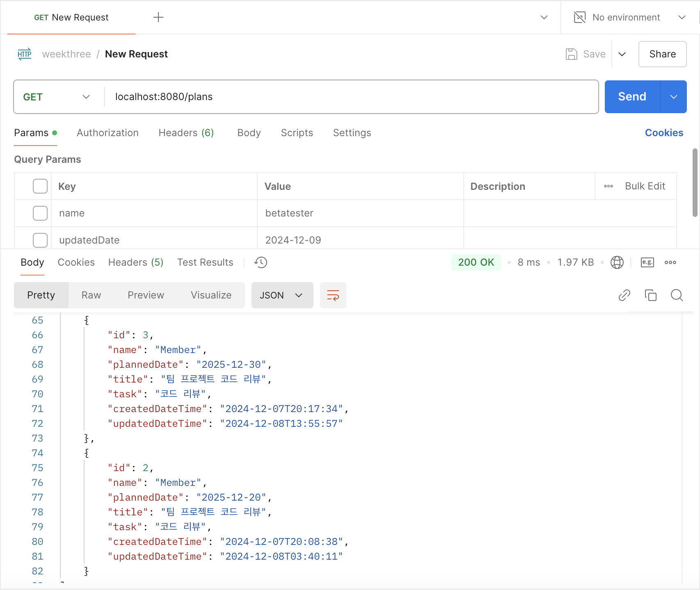Open the request Headers (6) tab

pos(186,133)
